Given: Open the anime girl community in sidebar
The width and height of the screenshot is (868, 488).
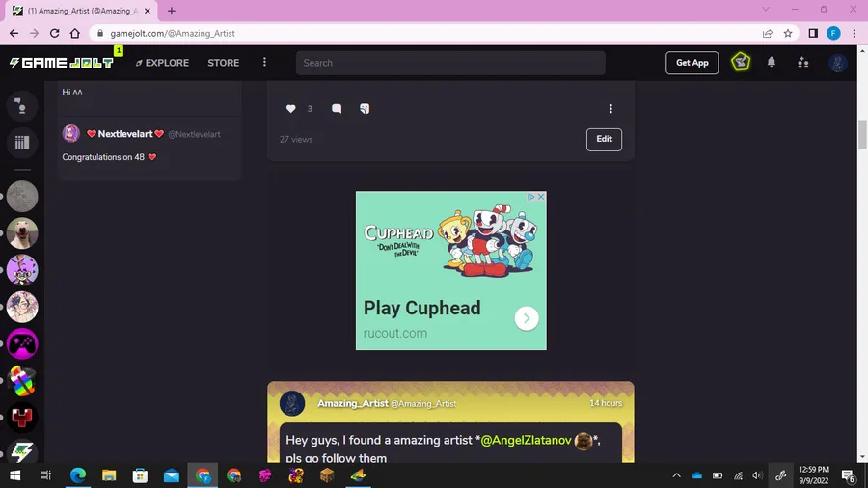Looking at the screenshot, I should (x=22, y=307).
